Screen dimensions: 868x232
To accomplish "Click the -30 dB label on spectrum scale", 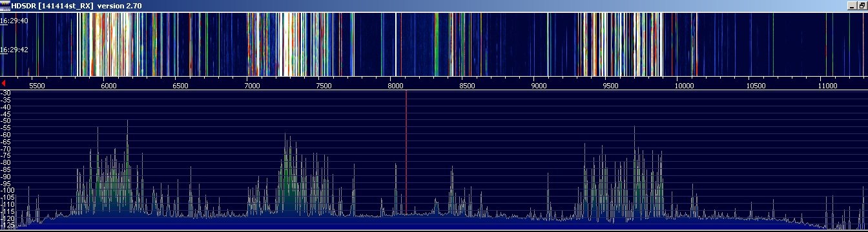I will (x=6, y=93).
